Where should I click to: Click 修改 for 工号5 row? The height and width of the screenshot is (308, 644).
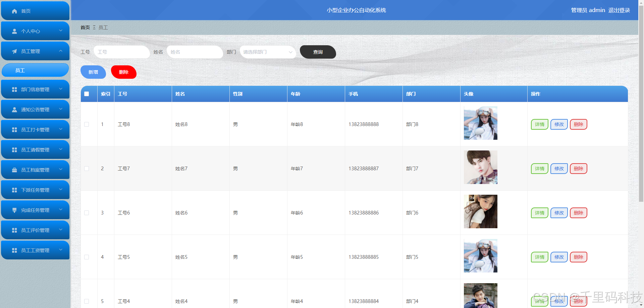559,257
